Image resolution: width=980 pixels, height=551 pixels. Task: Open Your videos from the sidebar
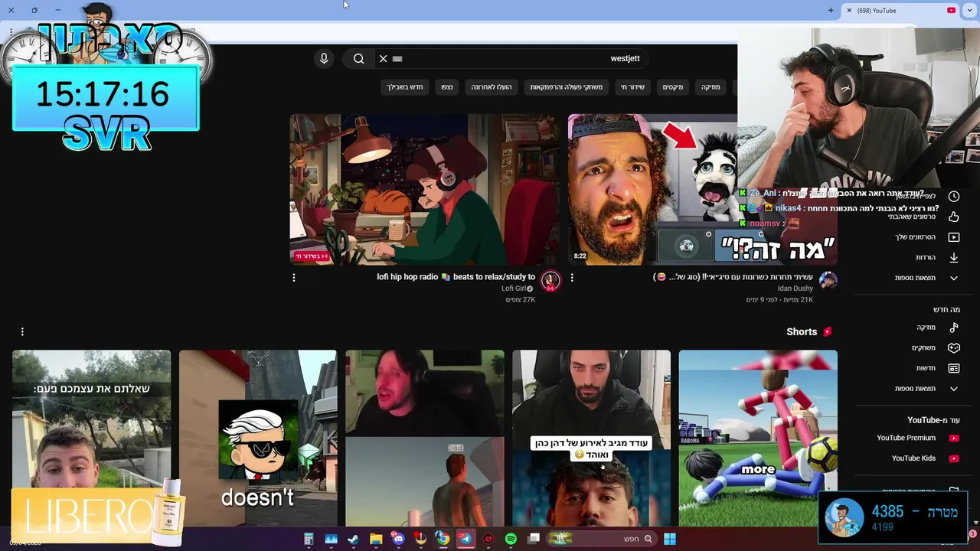(x=927, y=237)
